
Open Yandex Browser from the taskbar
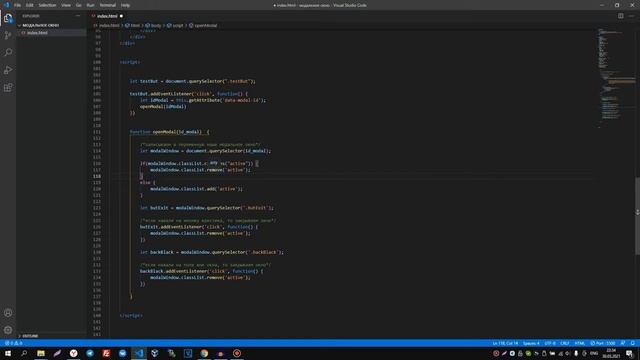tap(73, 353)
